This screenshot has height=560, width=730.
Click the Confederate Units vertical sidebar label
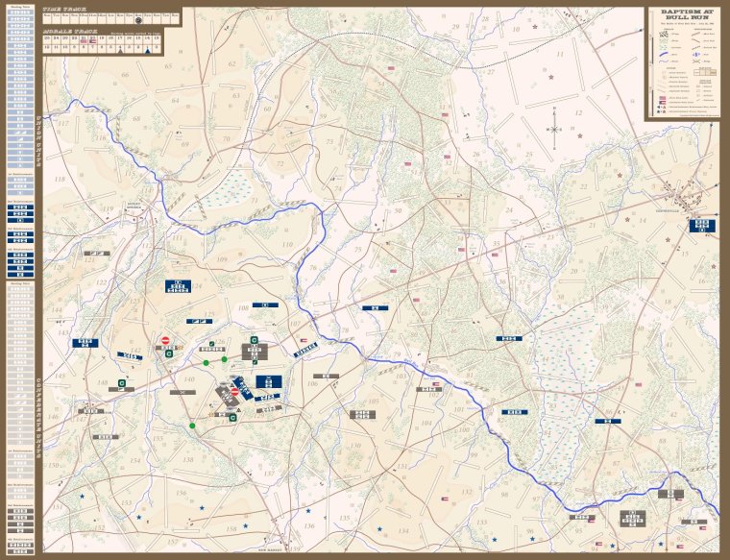click(x=38, y=418)
